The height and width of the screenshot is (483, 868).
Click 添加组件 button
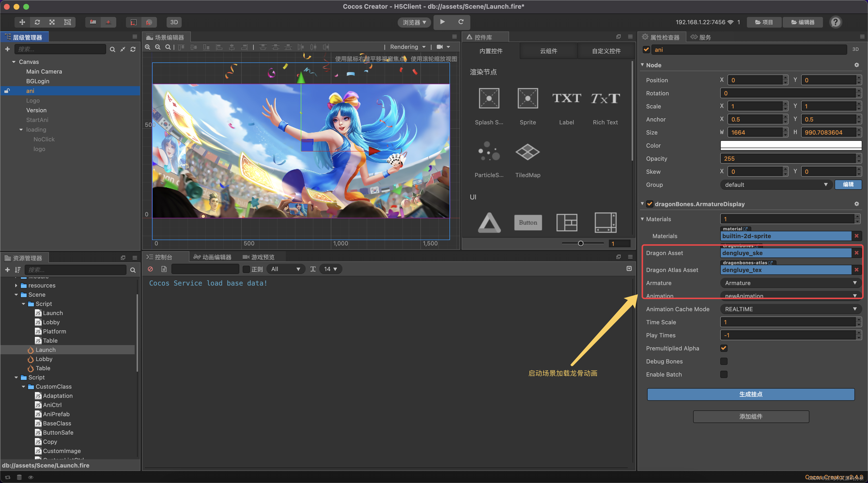click(x=751, y=417)
